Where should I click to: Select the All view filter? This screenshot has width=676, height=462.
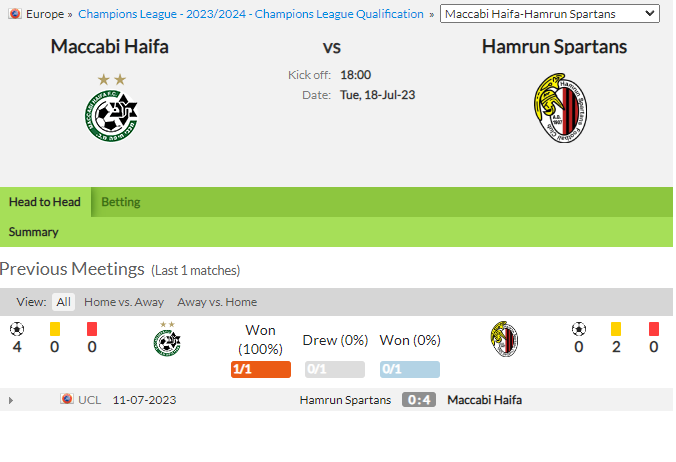pyautogui.click(x=63, y=302)
